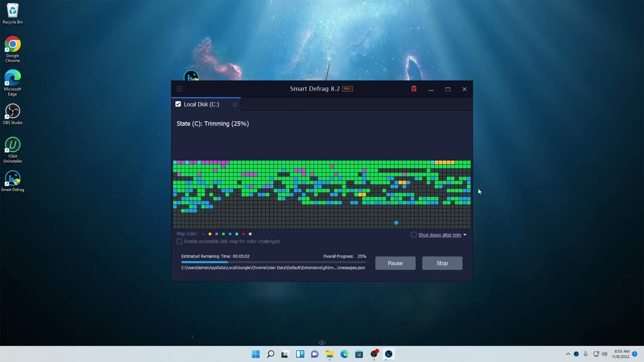Open Chat app on taskbar
This screenshot has height=362, width=644.
click(314, 354)
